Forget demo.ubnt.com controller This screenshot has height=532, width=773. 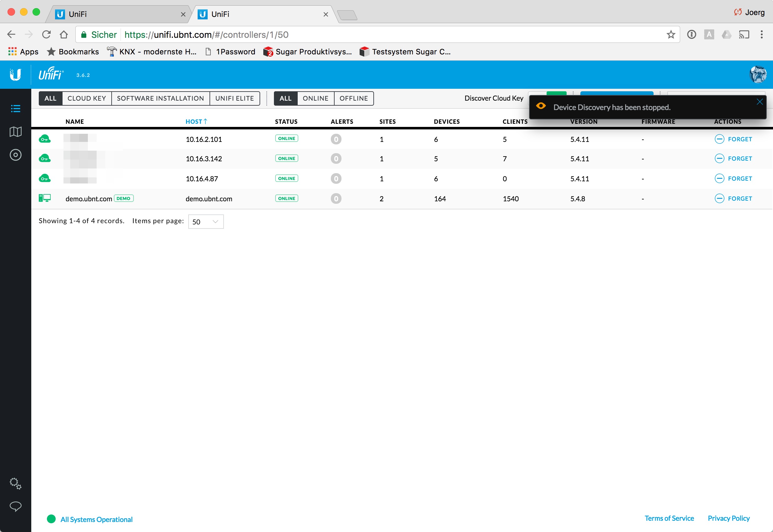pyautogui.click(x=733, y=198)
